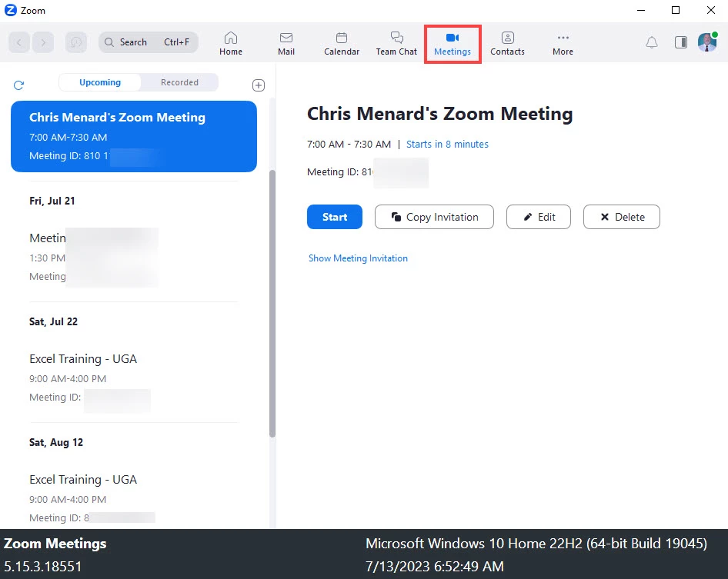Image resolution: width=728 pixels, height=579 pixels.
Task: Schedule a new meeting with plus icon
Action: [x=259, y=85]
